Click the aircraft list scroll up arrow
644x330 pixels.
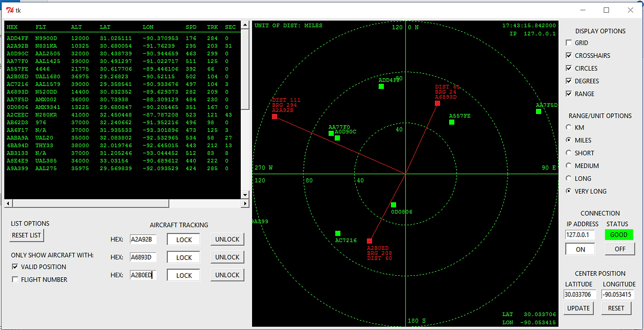pos(245,25)
